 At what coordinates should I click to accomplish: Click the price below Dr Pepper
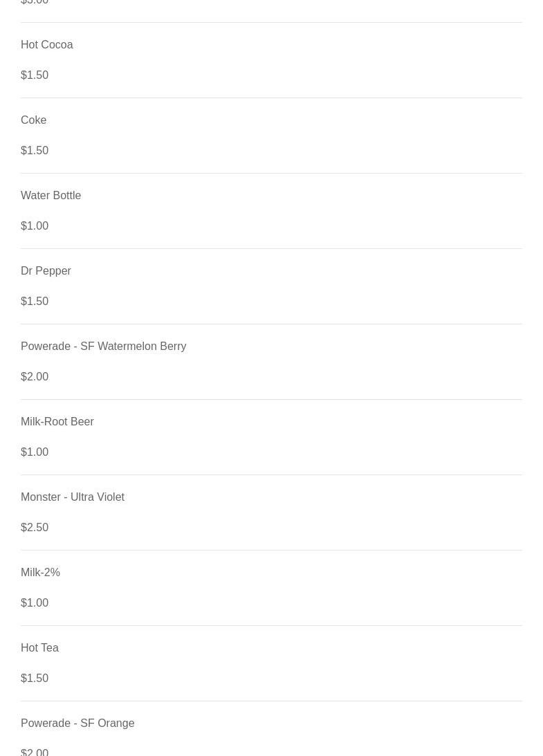35,302
